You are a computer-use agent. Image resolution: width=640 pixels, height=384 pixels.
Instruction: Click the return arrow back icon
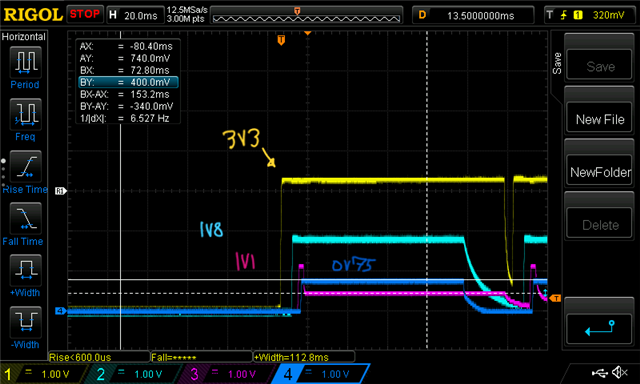click(x=599, y=328)
